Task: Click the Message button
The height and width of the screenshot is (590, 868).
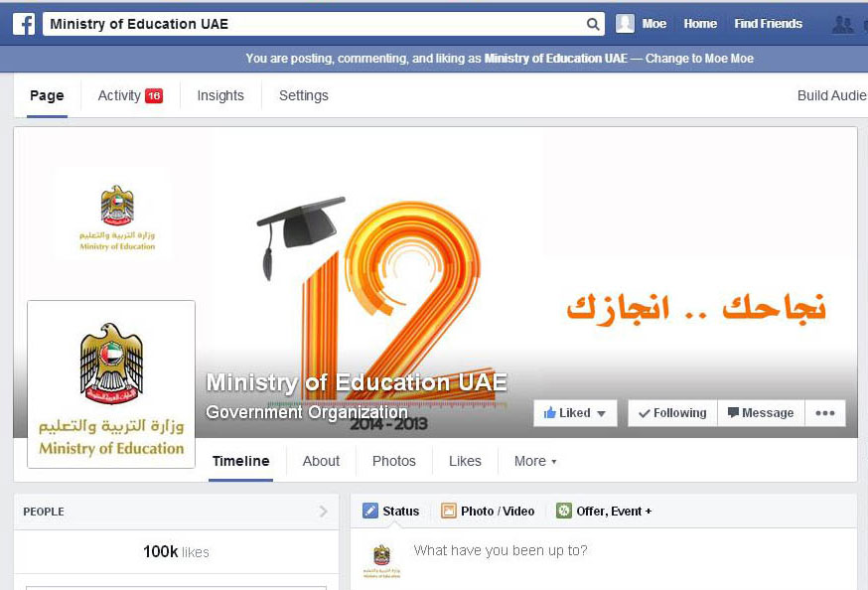Action: point(761,413)
